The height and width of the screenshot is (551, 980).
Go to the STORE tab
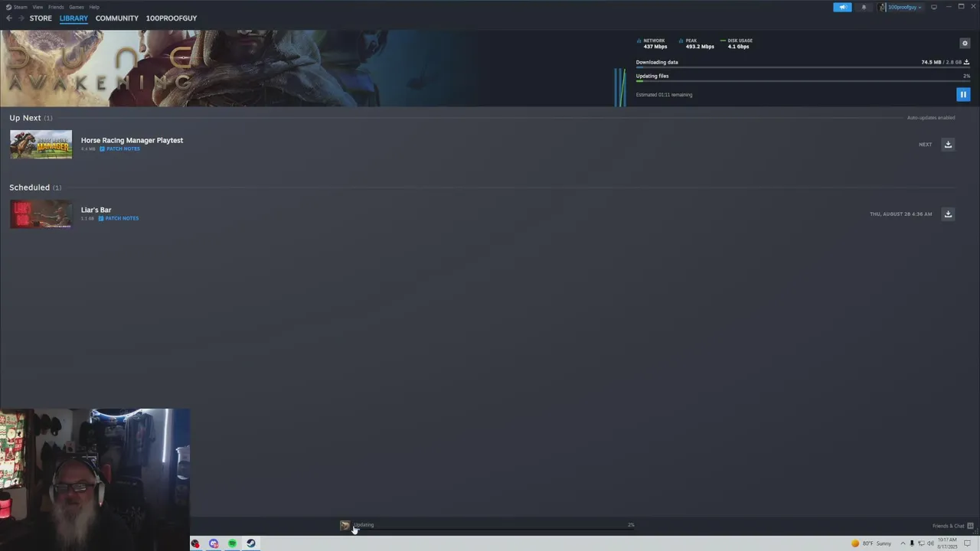(x=41, y=18)
